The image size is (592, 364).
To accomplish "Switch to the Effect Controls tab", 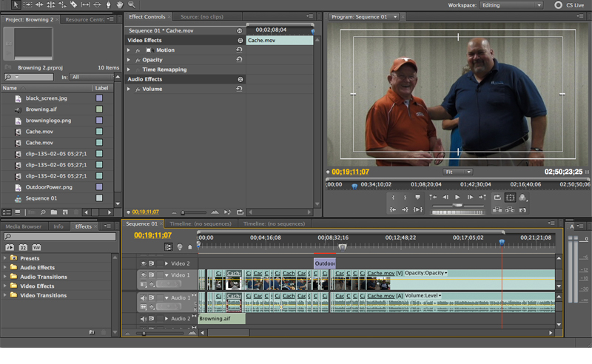I will point(147,16).
